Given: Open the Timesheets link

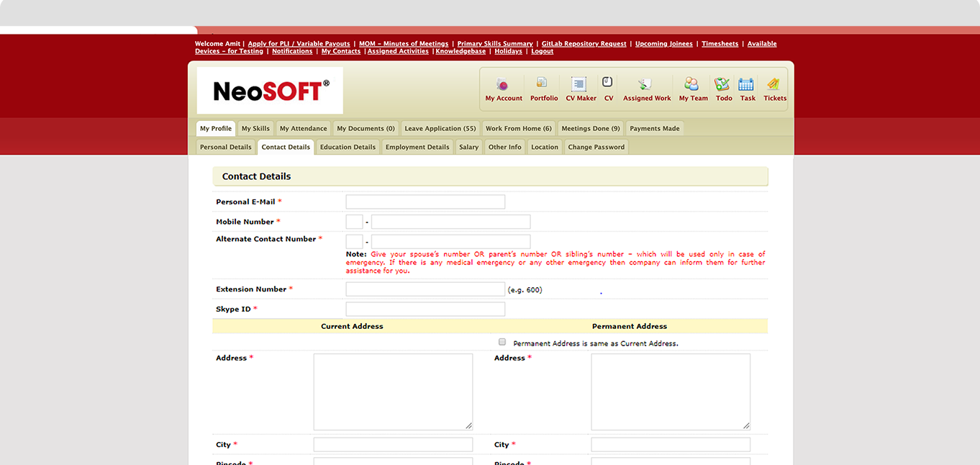Looking at the screenshot, I should point(720,44).
